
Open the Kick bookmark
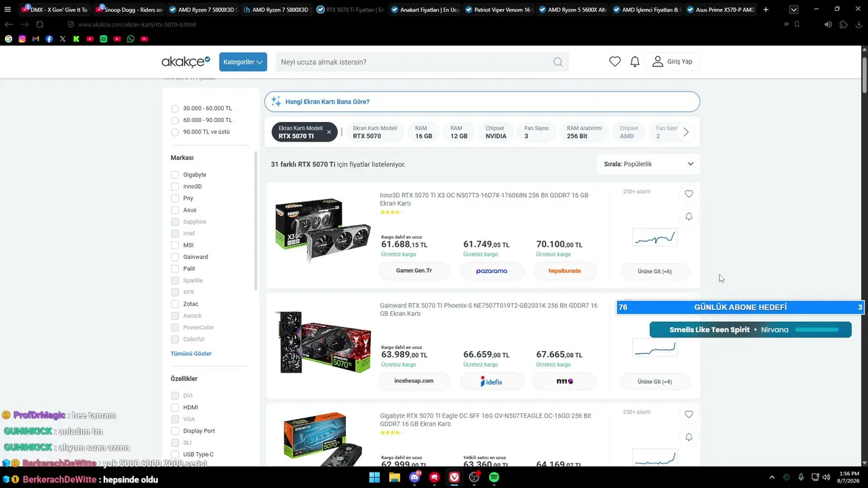pyautogui.click(x=76, y=39)
